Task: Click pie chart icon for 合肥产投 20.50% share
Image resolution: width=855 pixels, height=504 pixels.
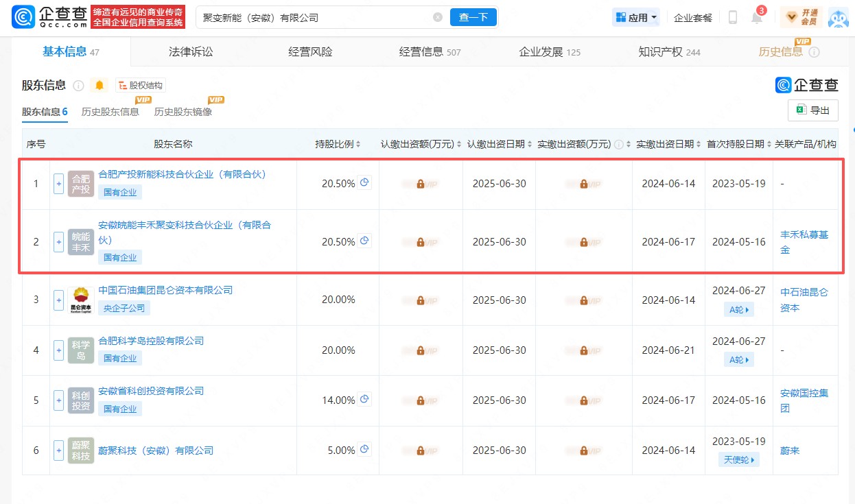Action: pos(365,183)
